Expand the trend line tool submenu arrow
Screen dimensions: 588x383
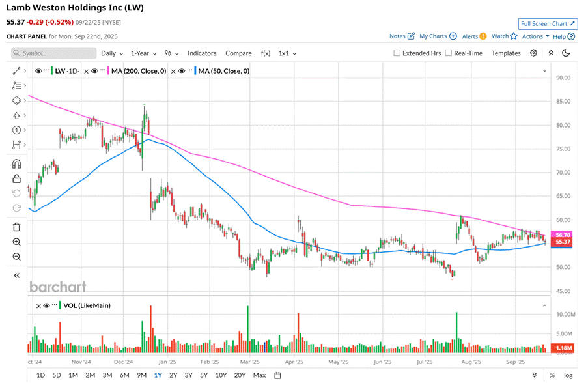[x=25, y=70]
